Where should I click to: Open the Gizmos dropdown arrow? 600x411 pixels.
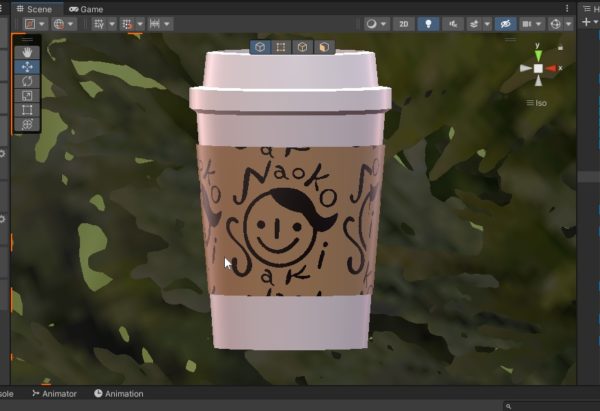point(569,23)
